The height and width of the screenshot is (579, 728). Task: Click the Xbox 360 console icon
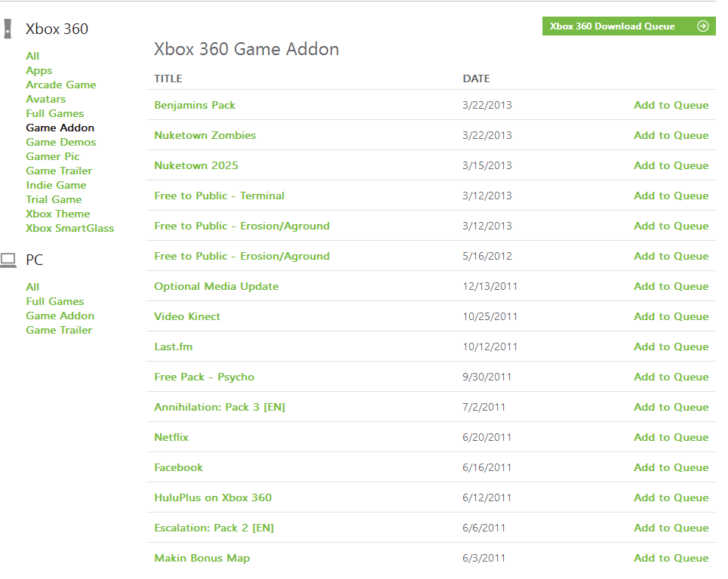coord(8,29)
